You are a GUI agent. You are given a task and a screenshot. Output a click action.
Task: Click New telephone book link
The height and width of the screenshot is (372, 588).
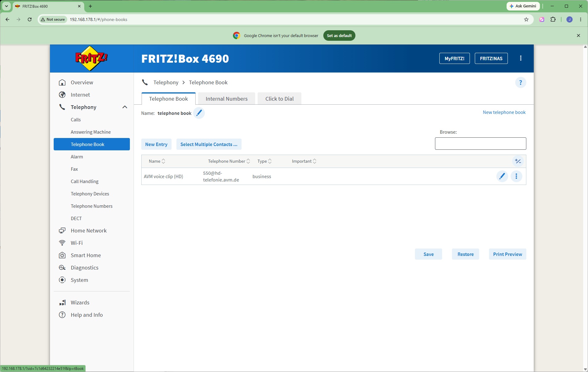tap(504, 112)
